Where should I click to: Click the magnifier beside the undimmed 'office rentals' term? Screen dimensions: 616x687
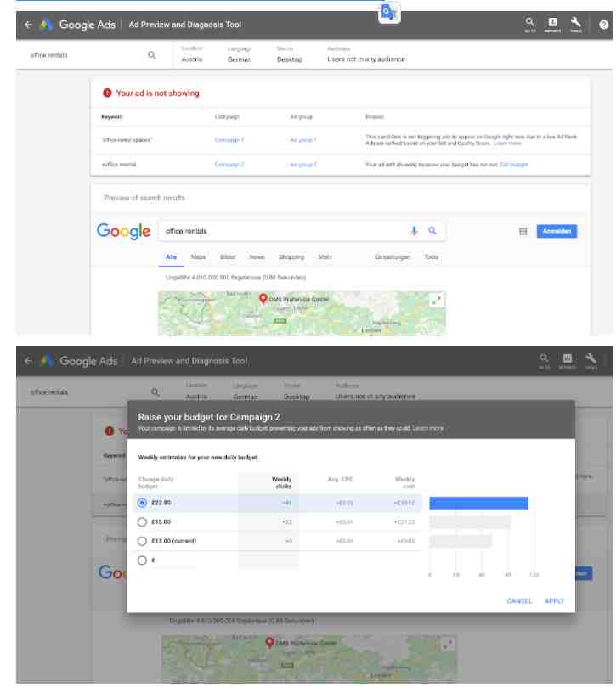click(152, 55)
